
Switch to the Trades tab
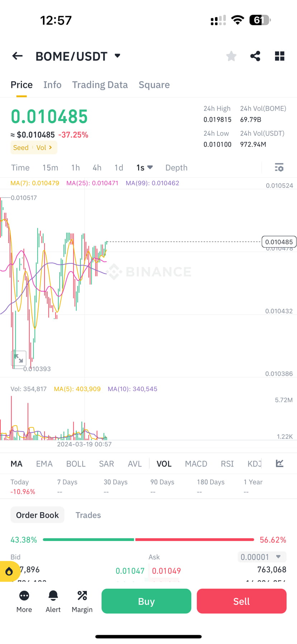tap(88, 515)
